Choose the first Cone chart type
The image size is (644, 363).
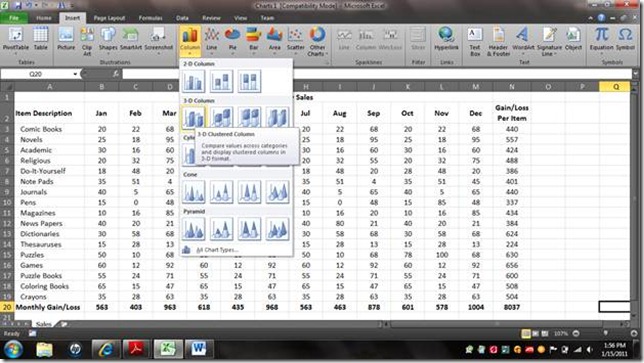pyautogui.click(x=193, y=192)
